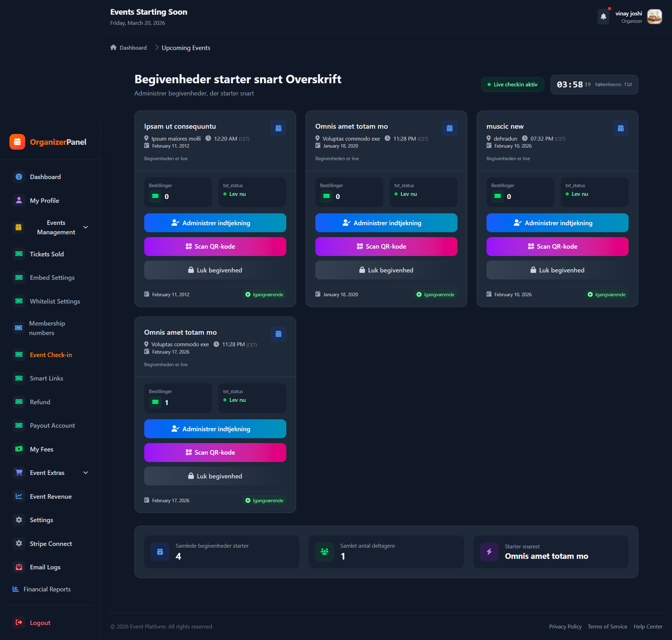Click the Financial Reports chart icon
This screenshot has width=672, height=640.
[x=16, y=589]
